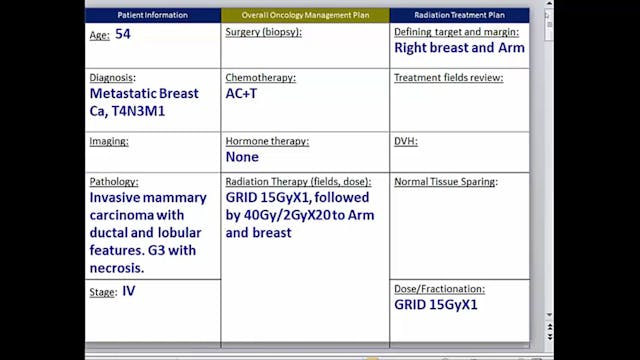Click the vertical scrollbar thumb

point(549,24)
